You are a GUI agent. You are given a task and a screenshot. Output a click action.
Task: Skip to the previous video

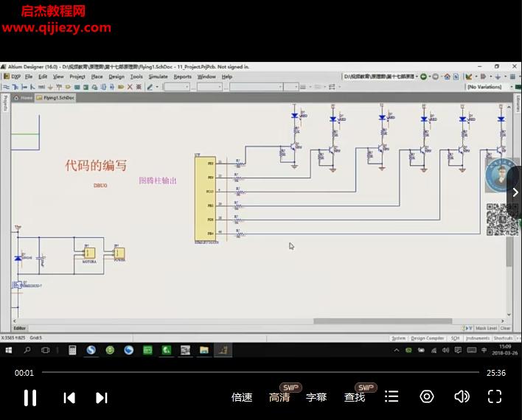click(69, 398)
